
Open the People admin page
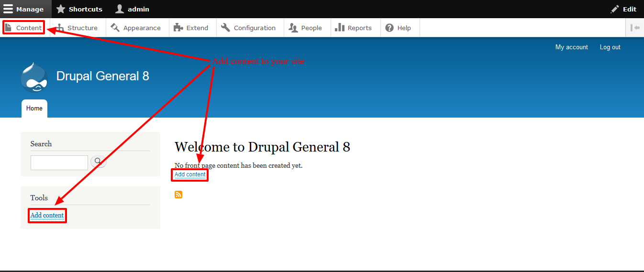(306, 28)
